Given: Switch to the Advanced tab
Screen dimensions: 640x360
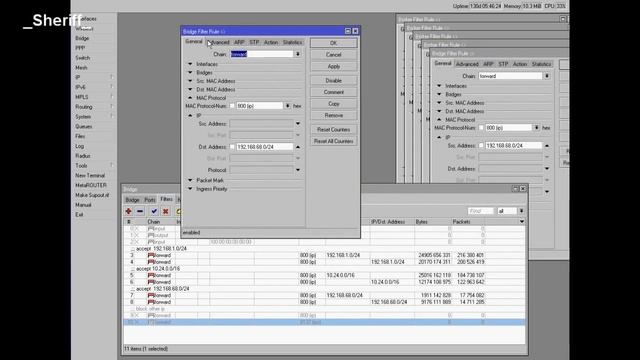Looking at the screenshot, I should pyautogui.click(x=218, y=42).
